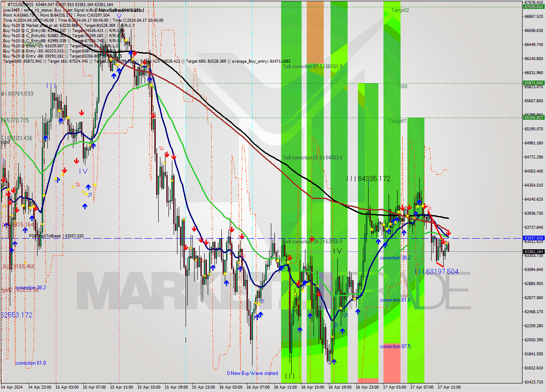Click the 'correction 87.5' label
The image size is (546, 392).
click(x=395, y=346)
